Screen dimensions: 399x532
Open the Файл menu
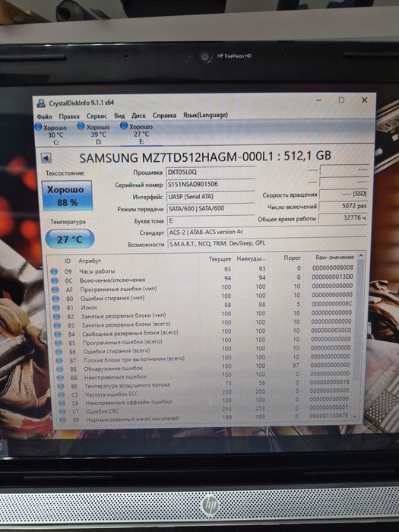[x=44, y=116]
